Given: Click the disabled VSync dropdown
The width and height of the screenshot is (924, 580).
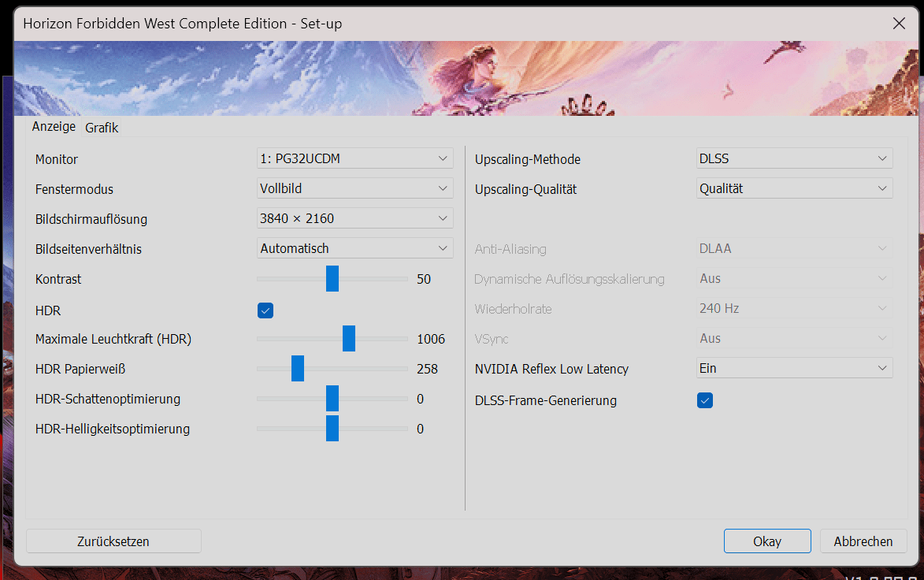Looking at the screenshot, I should [794, 338].
